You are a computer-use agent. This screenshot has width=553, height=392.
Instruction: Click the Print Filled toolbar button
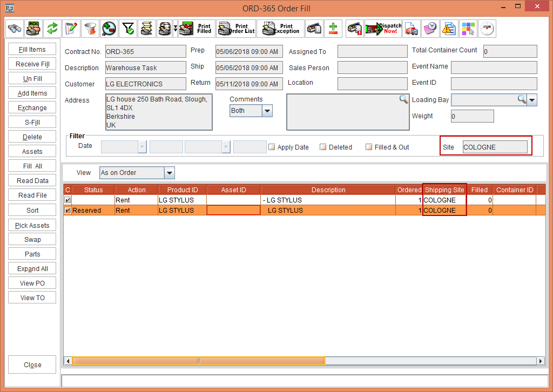[x=197, y=29]
